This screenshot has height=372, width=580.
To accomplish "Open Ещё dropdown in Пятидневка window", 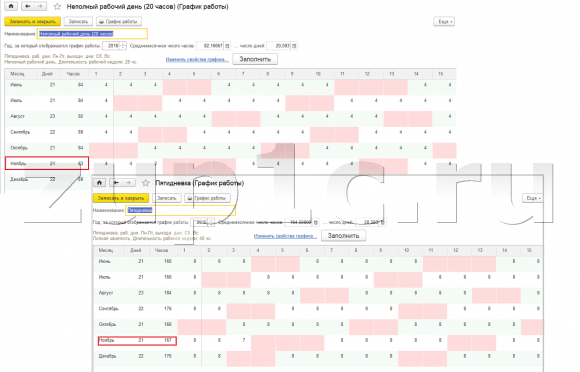I will click(533, 198).
